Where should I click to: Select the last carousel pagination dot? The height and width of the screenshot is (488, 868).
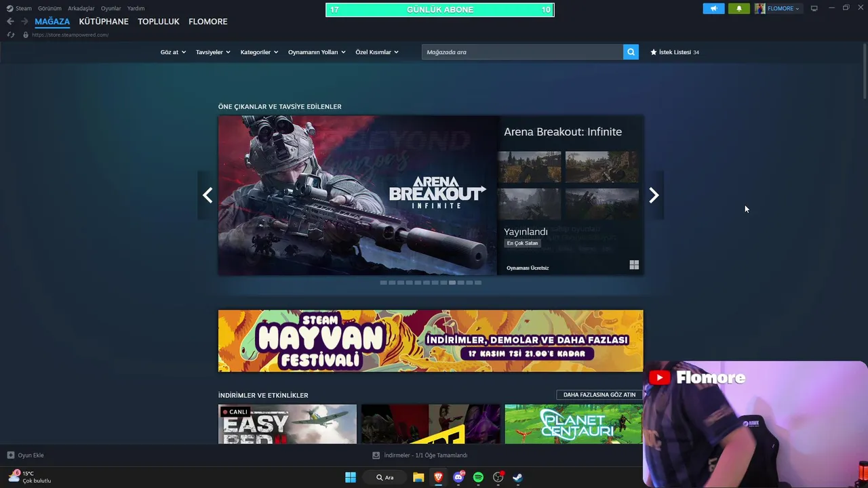coord(478,283)
